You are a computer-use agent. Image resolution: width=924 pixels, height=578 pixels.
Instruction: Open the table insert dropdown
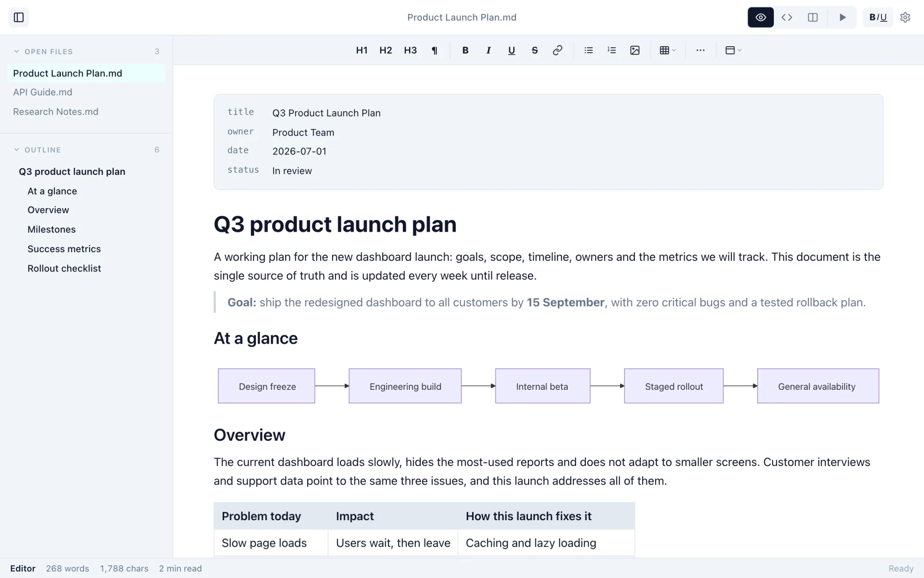click(668, 50)
